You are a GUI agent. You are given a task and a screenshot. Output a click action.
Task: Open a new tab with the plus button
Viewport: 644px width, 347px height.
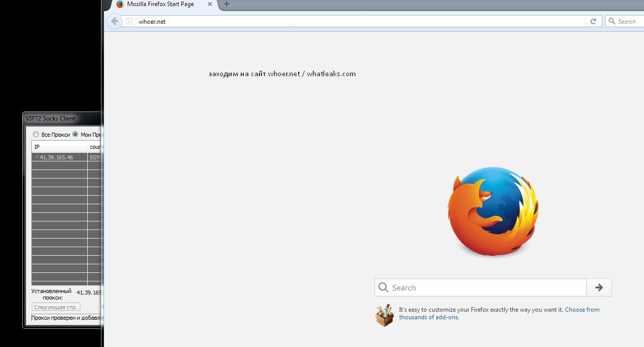coord(227,4)
